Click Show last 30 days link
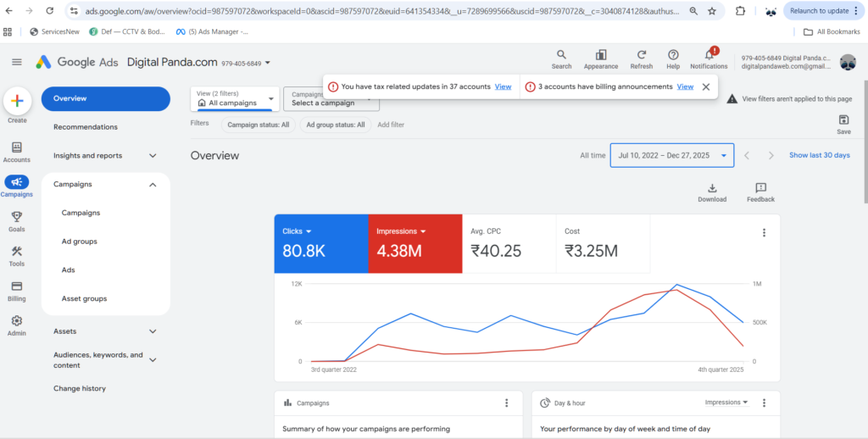The image size is (868, 439). (819, 155)
